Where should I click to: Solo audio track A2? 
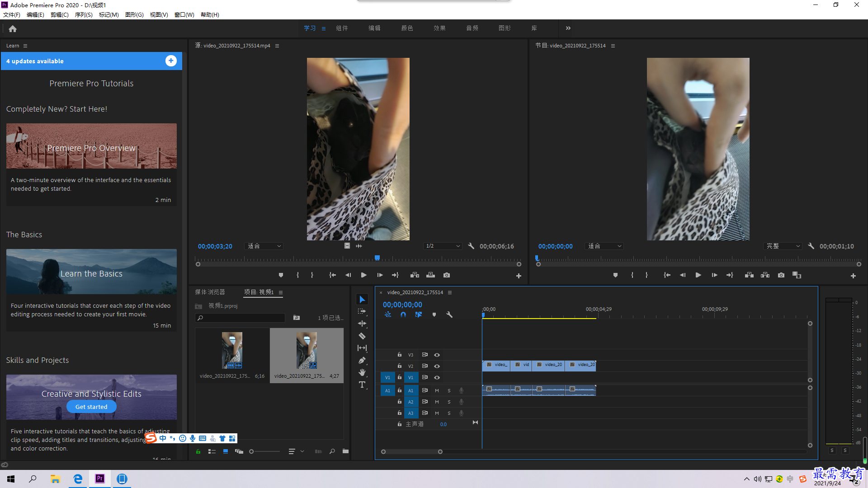point(449,402)
